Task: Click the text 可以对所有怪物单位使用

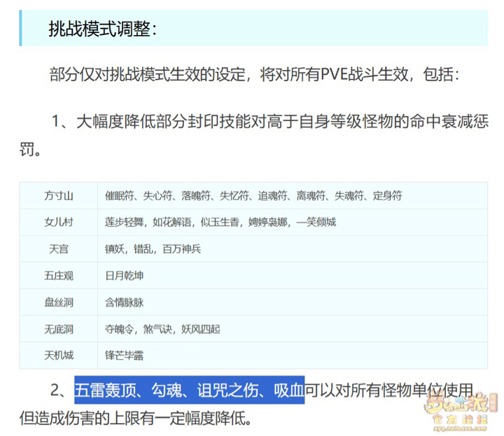Action: tap(389, 390)
